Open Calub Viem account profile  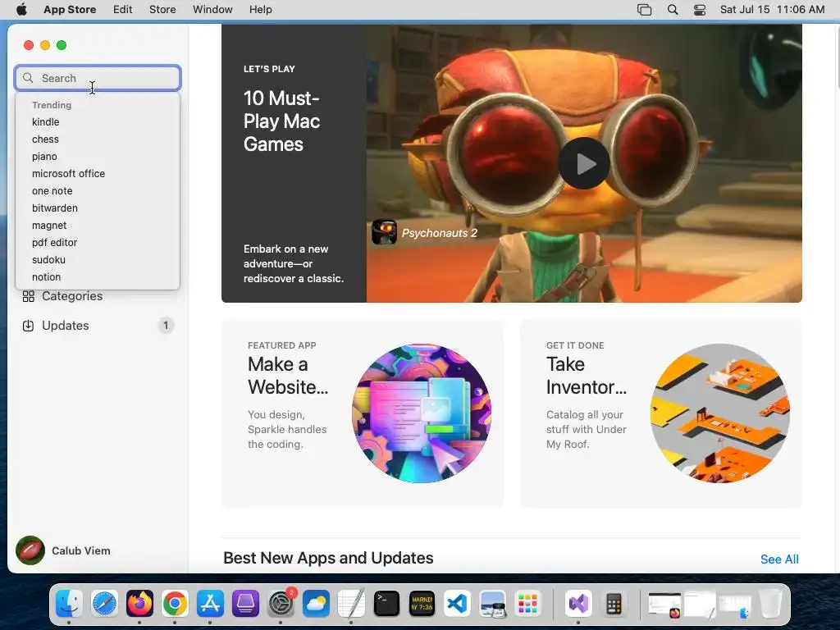coord(63,550)
